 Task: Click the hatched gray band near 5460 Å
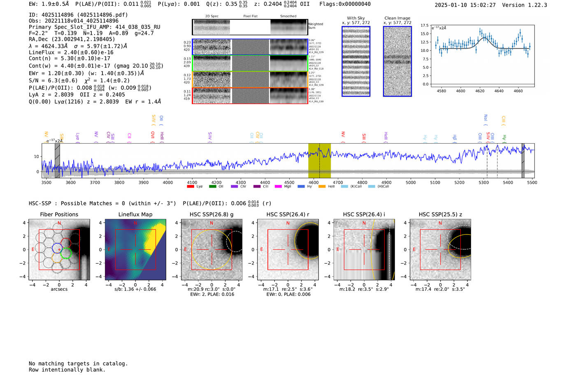523,161
